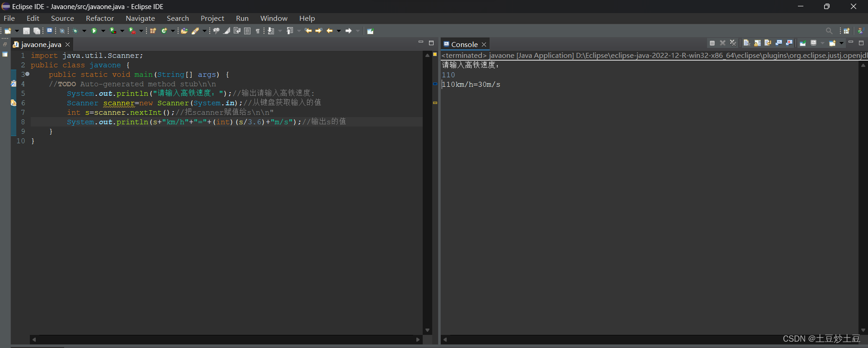
Task: Expand the Search toolbar dropdown arrow
Action: point(204,31)
